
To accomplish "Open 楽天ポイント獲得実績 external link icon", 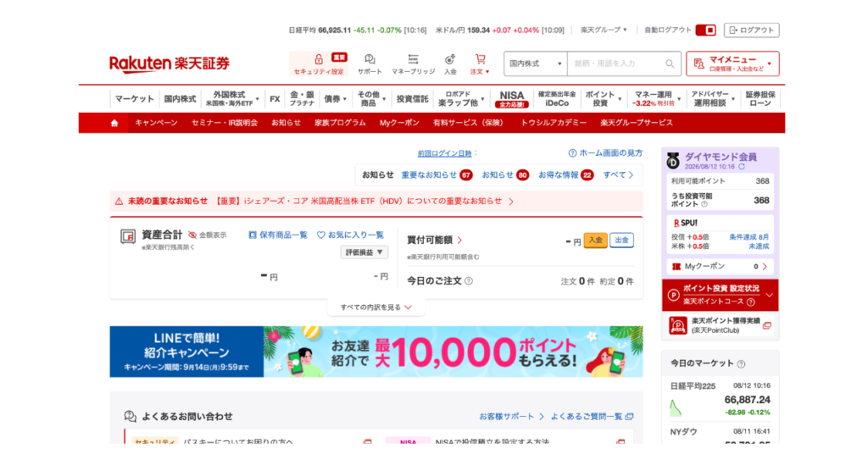I will tap(766, 326).
